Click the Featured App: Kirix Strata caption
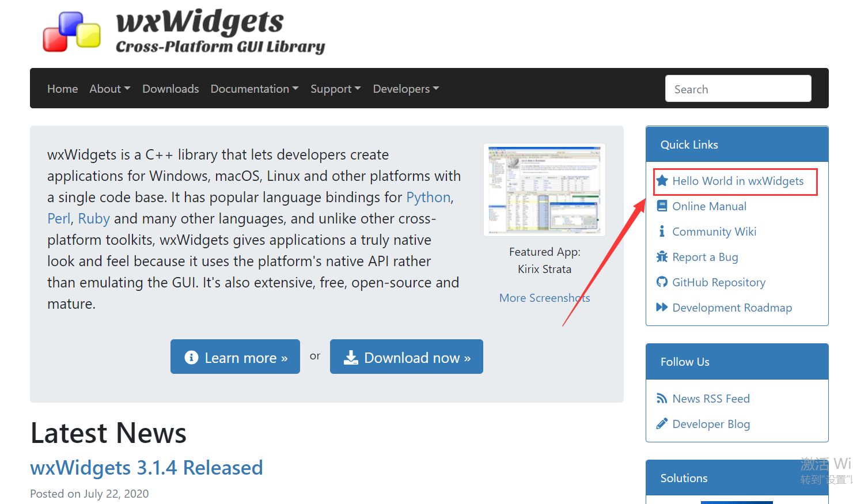Viewport: 853px width, 504px height. (545, 260)
